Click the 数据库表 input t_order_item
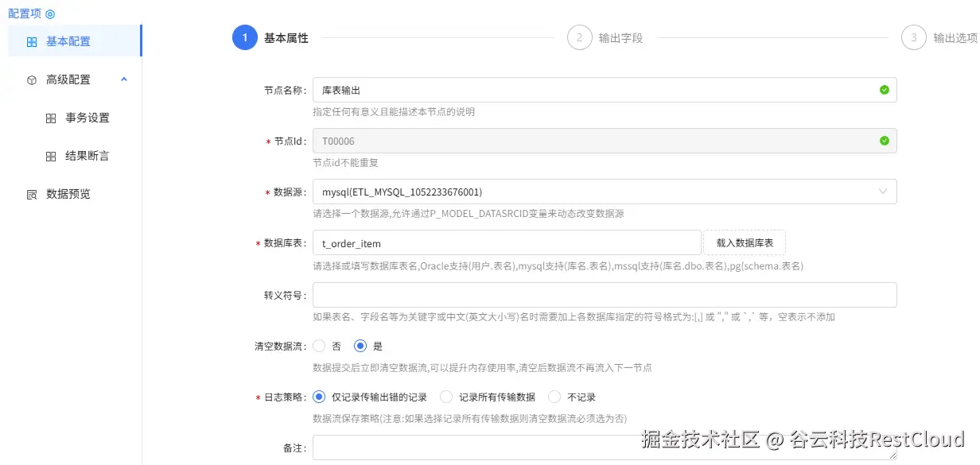 coord(506,243)
